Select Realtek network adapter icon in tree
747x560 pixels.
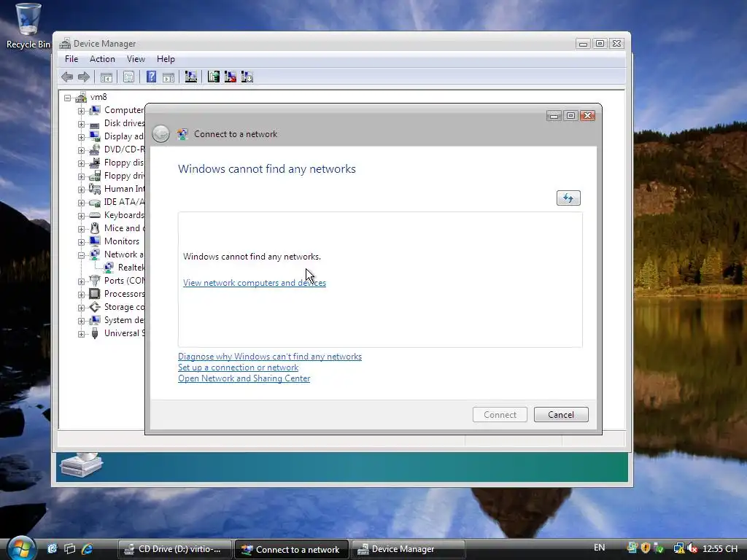[109, 268]
